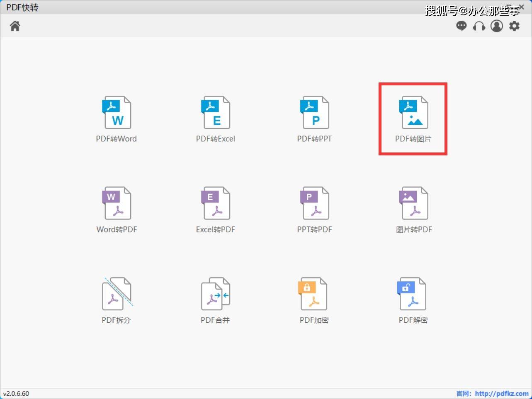Viewport: 532px width, 399px height.
Task: Open the PDF转Excel converter icon
Action: (x=216, y=113)
